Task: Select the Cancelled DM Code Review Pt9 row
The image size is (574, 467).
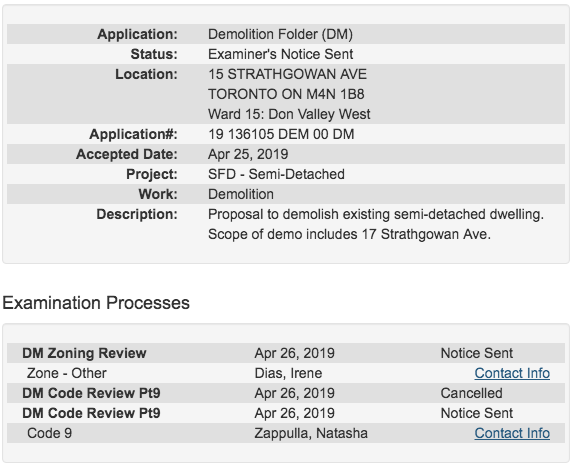Action: tap(286, 393)
